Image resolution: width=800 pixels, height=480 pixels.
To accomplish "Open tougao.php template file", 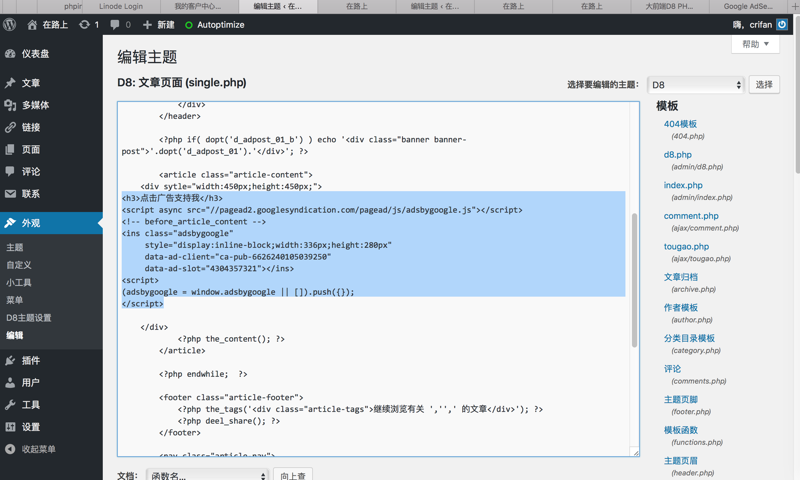I will tap(686, 246).
